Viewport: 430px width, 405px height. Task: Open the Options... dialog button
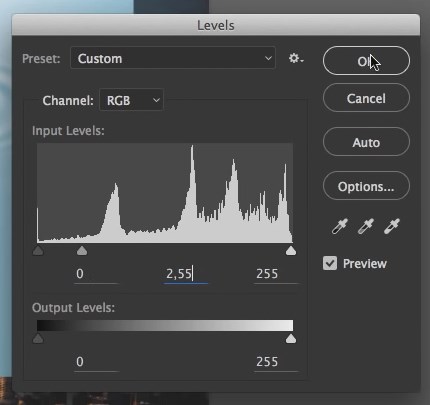(x=366, y=186)
